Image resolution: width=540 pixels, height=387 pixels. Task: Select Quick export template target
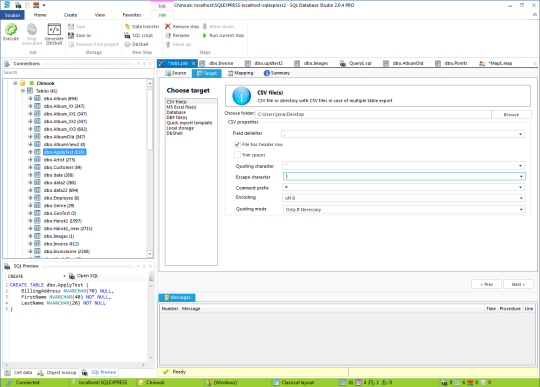point(189,123)
